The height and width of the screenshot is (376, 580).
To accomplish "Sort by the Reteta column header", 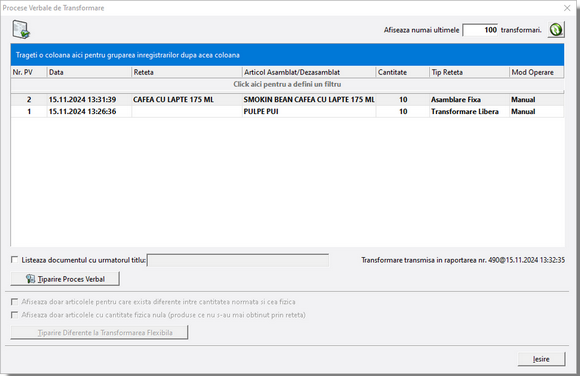I will 187,72.
